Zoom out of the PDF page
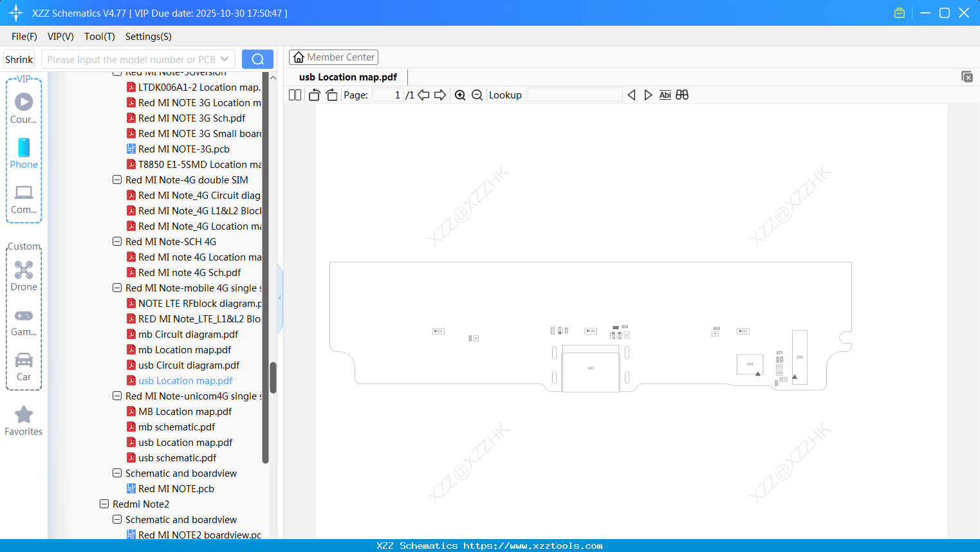The image size is (980, 552). pyautogui.click(x=477, y=95)
